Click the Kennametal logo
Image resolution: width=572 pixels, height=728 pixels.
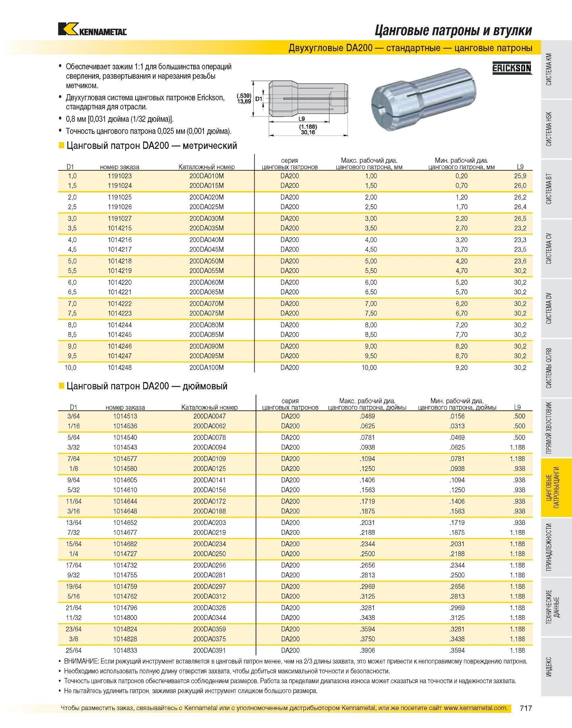click(92, 29)
